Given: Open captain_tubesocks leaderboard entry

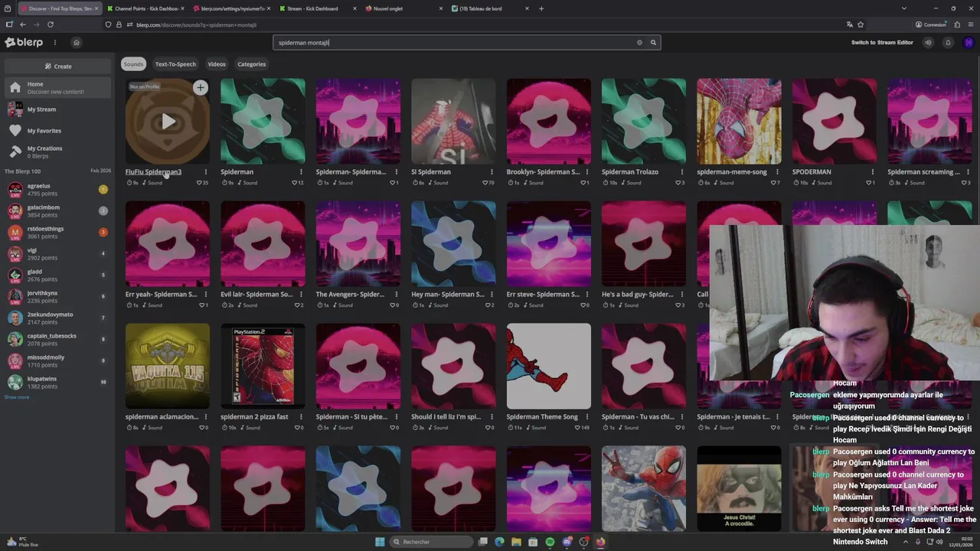Looking at the screenshot, I should tap(58, 340).
